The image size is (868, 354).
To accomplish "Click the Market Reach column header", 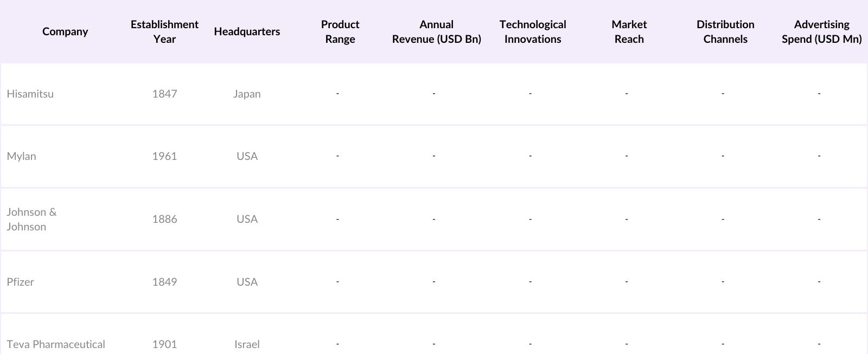I will tap(629, 31).
